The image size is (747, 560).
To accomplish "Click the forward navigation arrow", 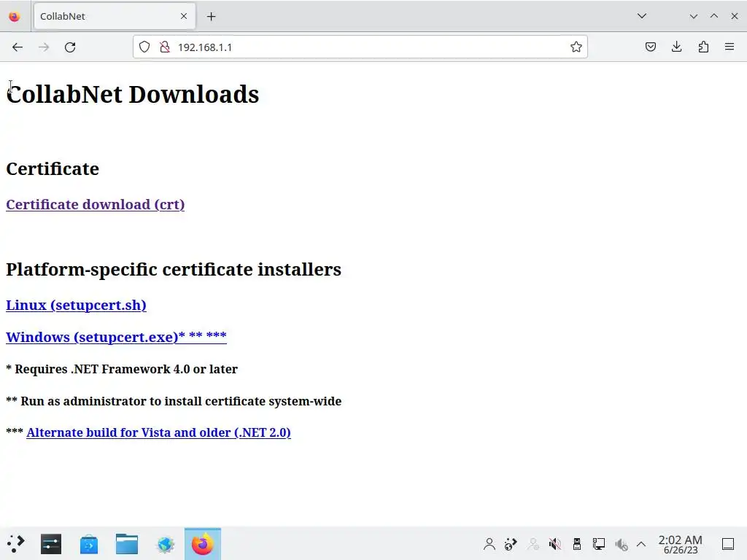I will click(x=44, y=47).
